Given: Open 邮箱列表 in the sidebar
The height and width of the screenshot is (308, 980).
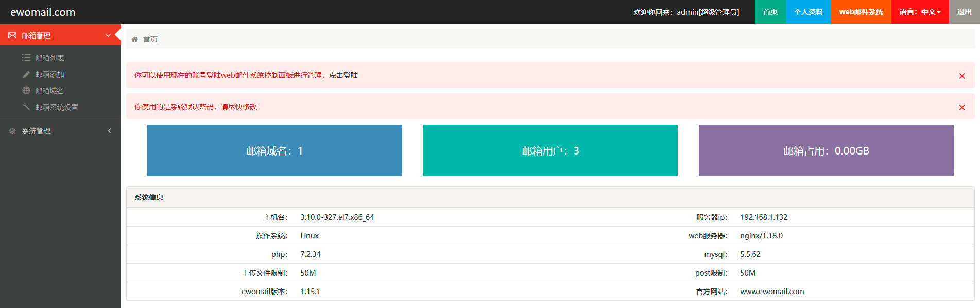Looking at the screenshot, I should [x=49, y=58].
